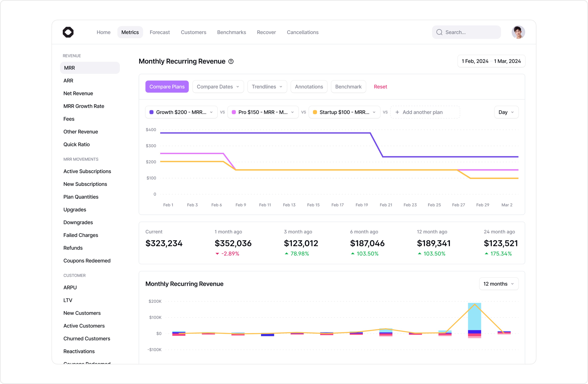Click the plus icon to add another plan
The image size is (588, 384).
click(x=397, y=112)
